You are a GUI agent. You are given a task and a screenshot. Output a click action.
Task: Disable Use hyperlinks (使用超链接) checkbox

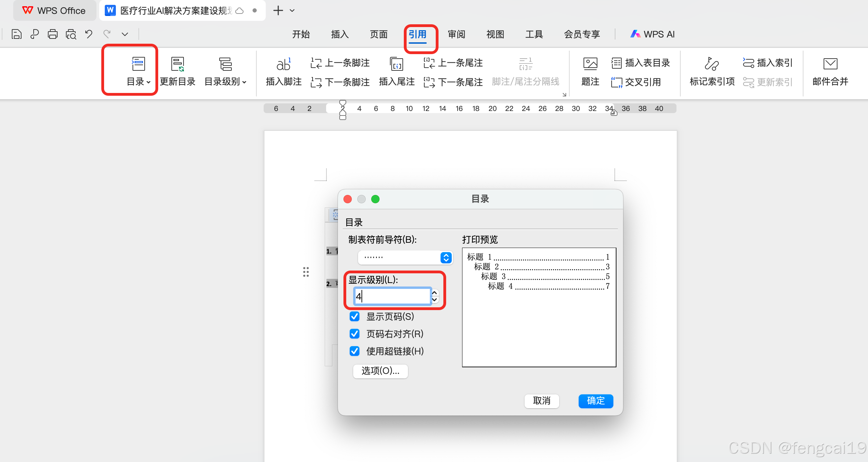pyautogui.click(x=355, y=351)
